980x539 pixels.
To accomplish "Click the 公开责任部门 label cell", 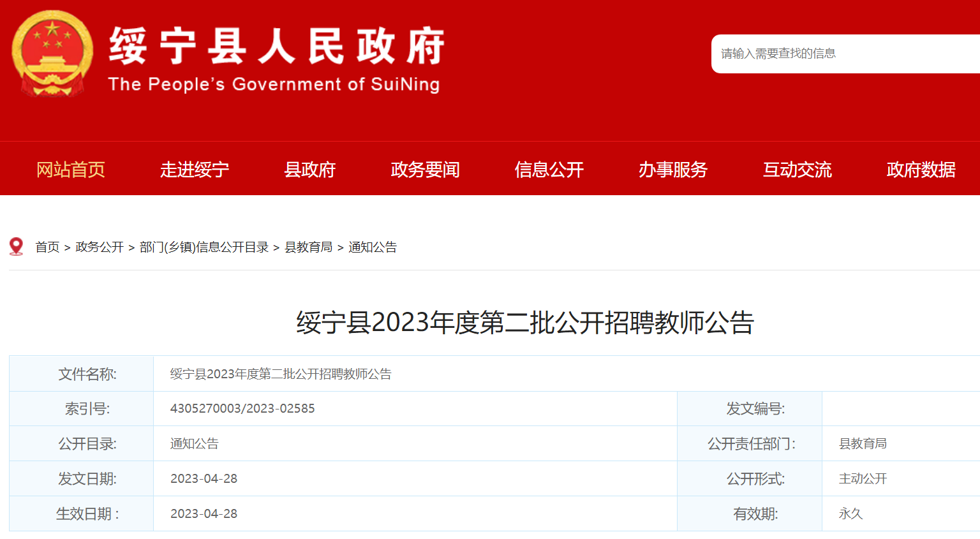I will [750, 443].
